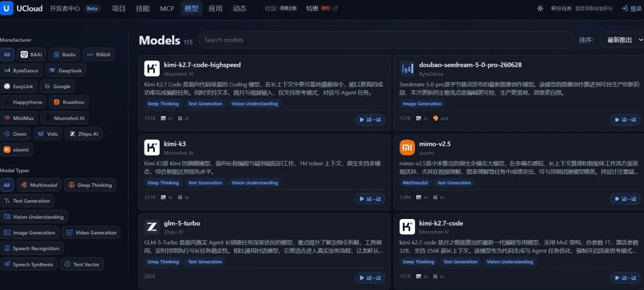Filter by BAAI manufacturer

[31, 55]
